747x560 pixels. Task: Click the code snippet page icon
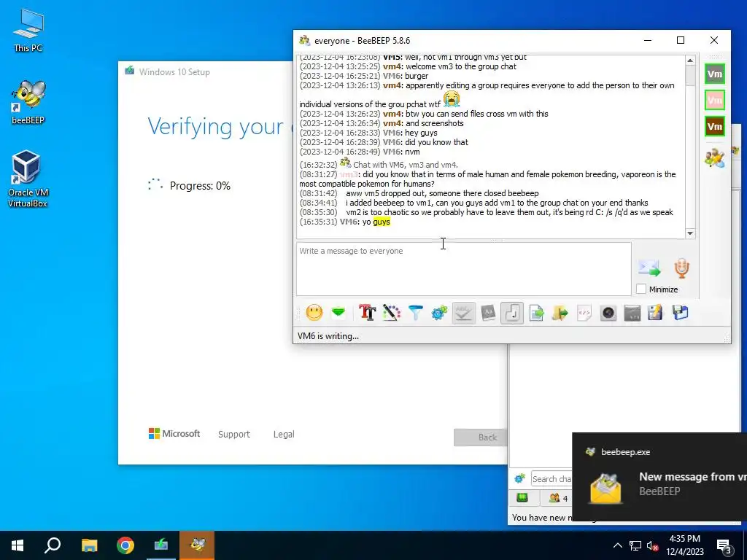coord(584,313)
